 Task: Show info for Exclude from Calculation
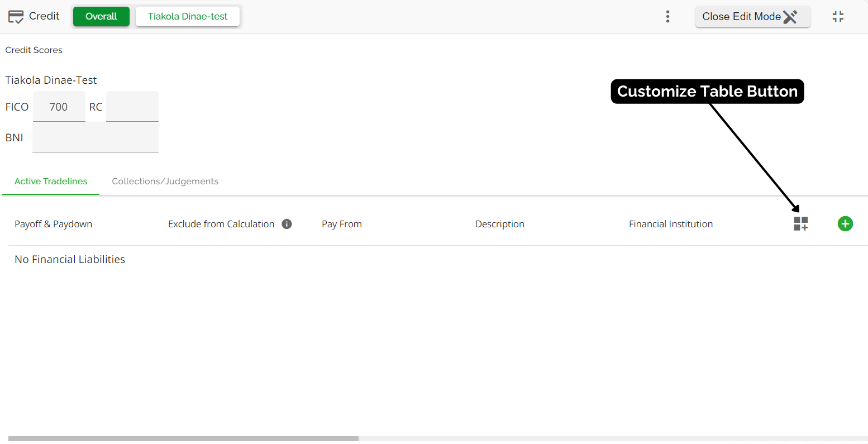[x=287, y=224]
